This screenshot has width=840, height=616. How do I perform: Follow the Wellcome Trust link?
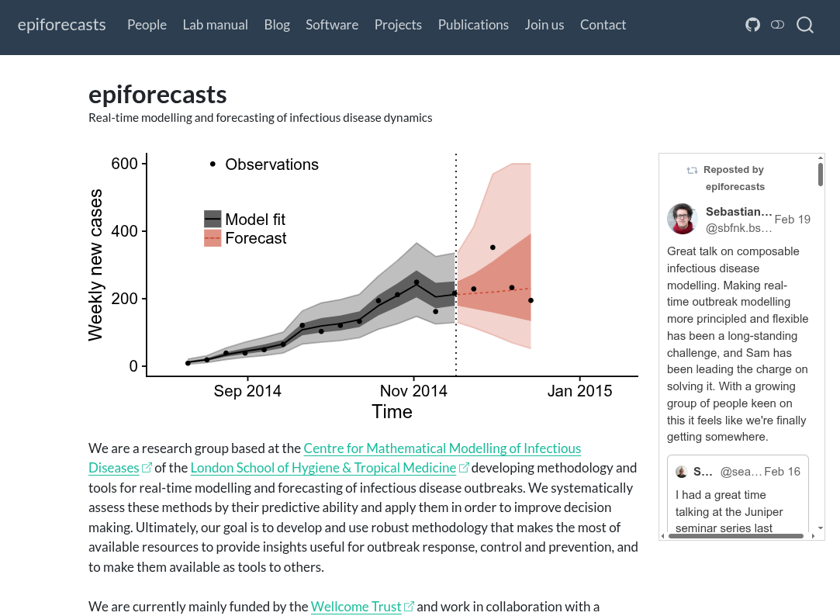click(x=356, y=607)
